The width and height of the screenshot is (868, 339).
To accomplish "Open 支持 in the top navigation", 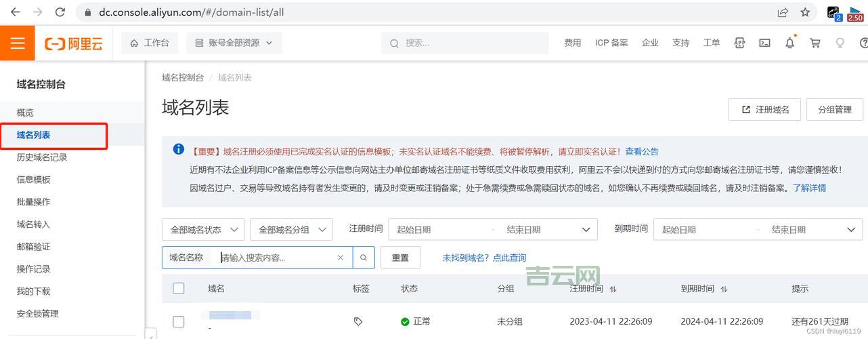I will pyautogui.click(x=681, y=43).
